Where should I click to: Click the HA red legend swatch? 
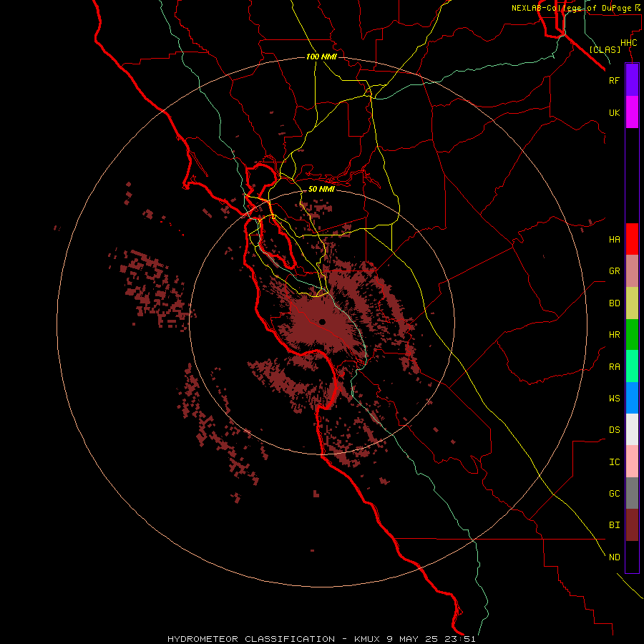point(632,239)
